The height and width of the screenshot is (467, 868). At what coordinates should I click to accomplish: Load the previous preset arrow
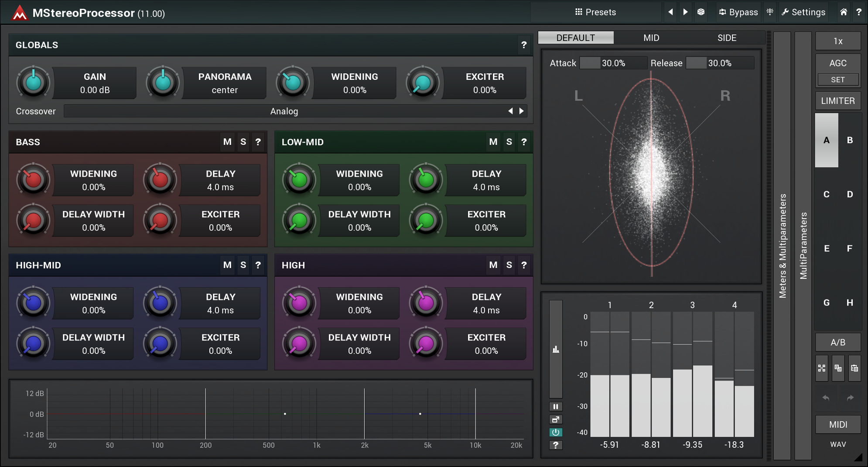670,12
